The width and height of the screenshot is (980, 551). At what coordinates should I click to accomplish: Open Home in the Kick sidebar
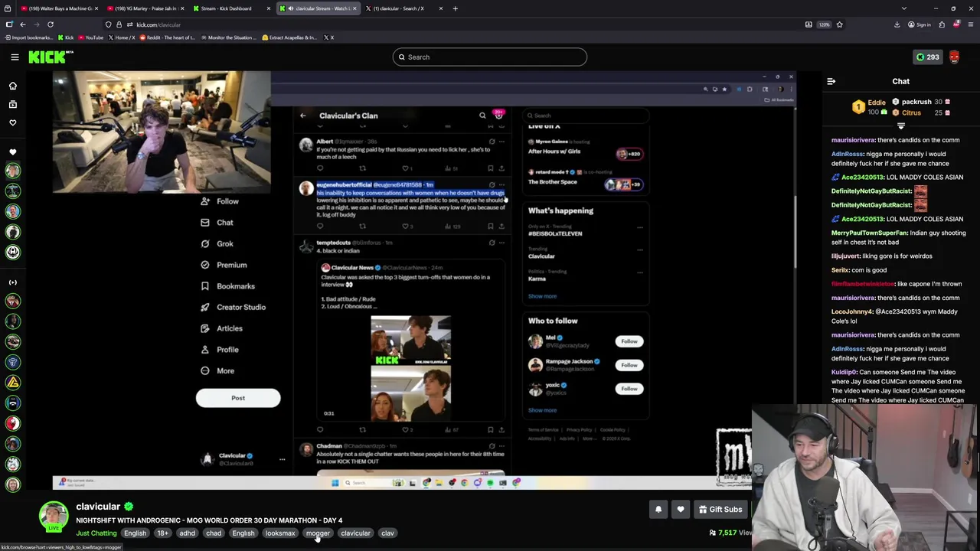(12, 86)
